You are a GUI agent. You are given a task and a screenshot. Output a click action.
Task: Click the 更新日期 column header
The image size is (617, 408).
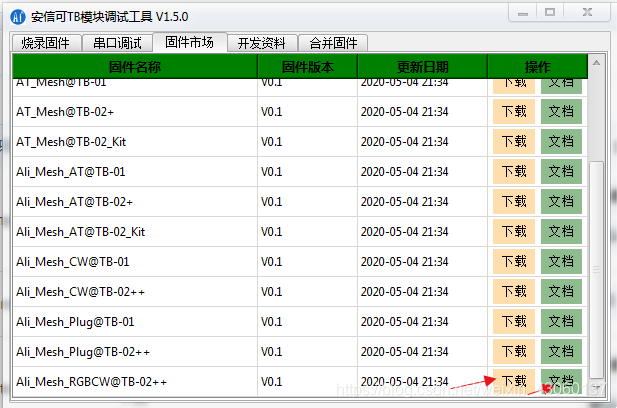tap(422, 66)
